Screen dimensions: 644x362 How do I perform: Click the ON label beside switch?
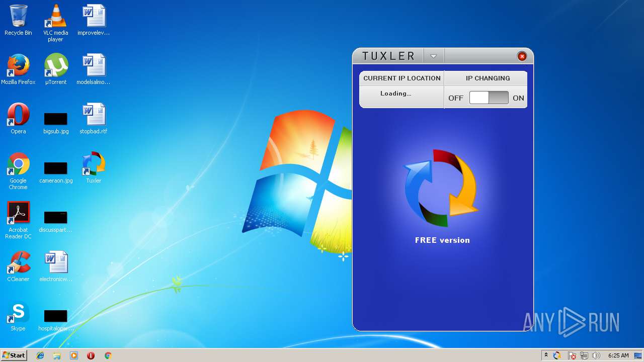click(x=518, y=98)
